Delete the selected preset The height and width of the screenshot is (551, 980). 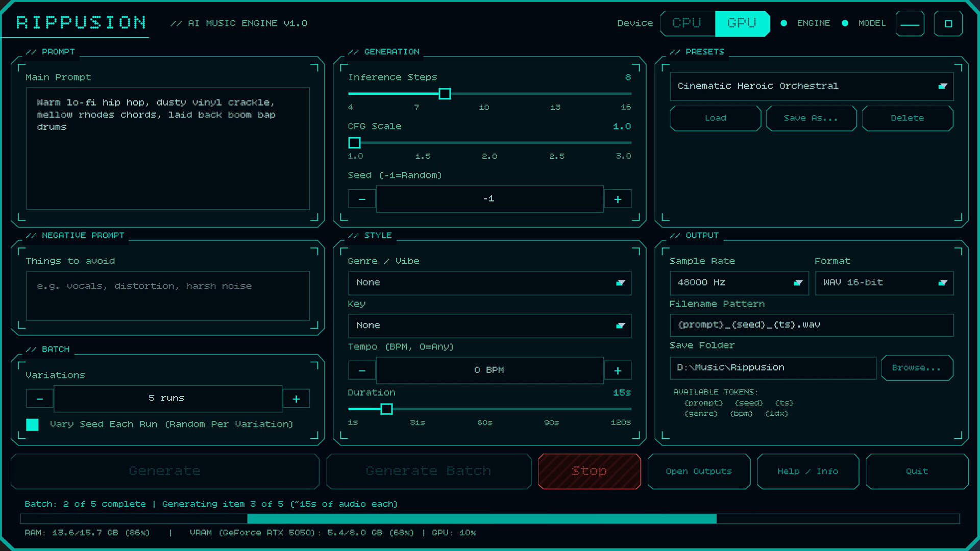[x=908, y=118]
